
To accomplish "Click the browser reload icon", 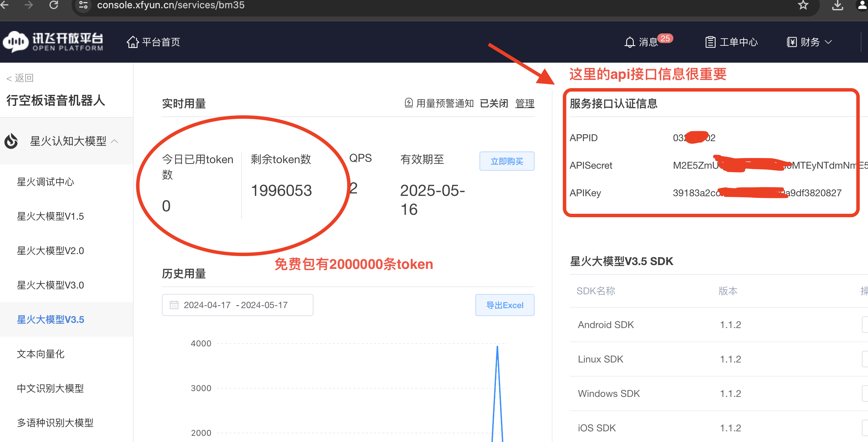I will 54,5.
